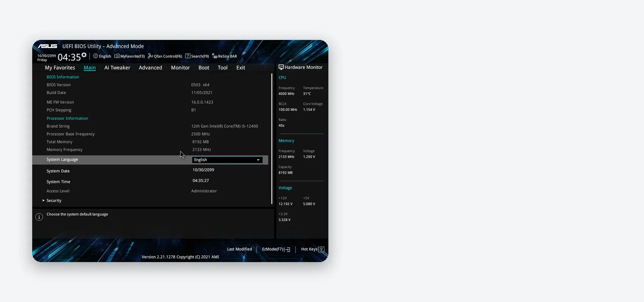This screenshot has width=644, height=302.
Task: Click the Hot Keys question mark icon
Action: point(321,249)
